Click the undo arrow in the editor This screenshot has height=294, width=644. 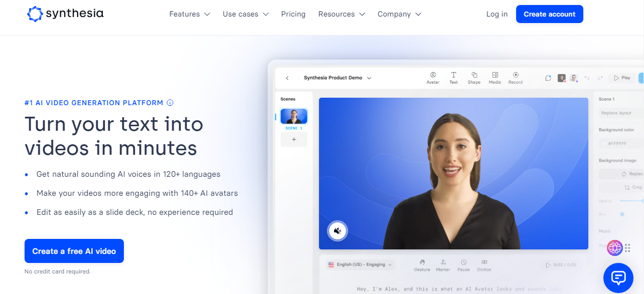click(x=587, y=78)
